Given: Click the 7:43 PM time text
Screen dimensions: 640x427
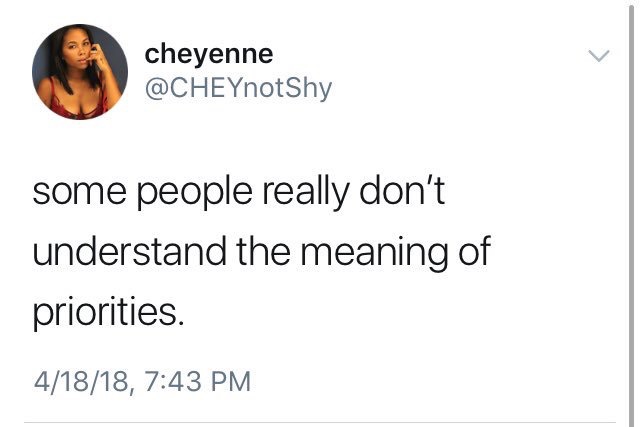Looking at the screenshot, I should (198, 381).
